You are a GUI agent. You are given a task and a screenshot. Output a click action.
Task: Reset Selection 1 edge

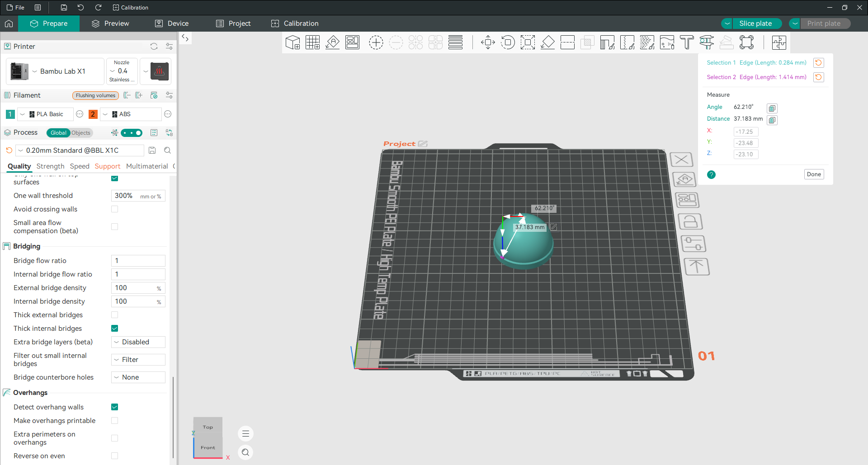tap(818, 63)
